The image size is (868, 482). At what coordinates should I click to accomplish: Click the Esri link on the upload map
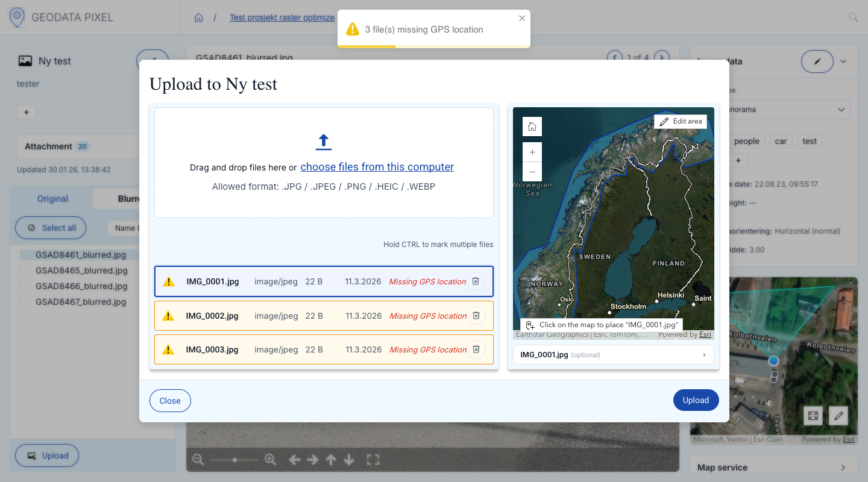(705, 334)
